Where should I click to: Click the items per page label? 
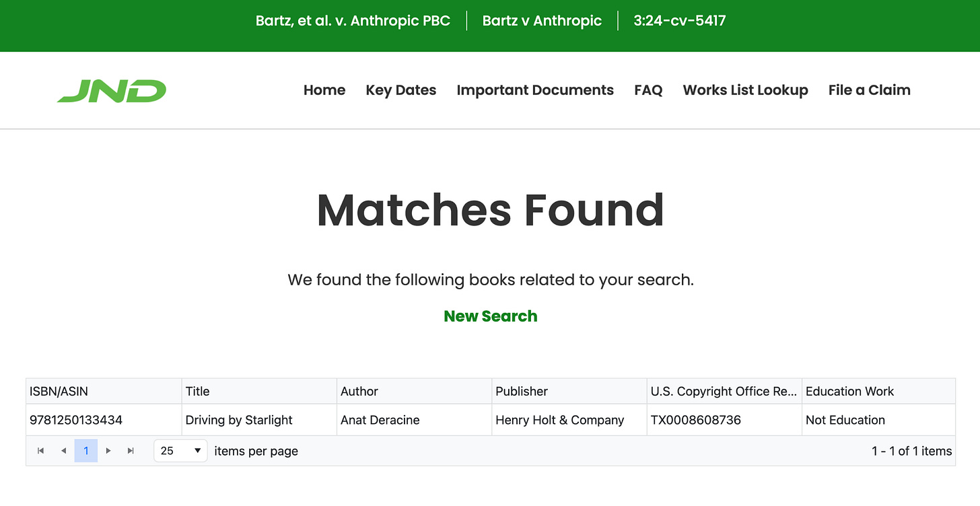(x=256, y=451)
